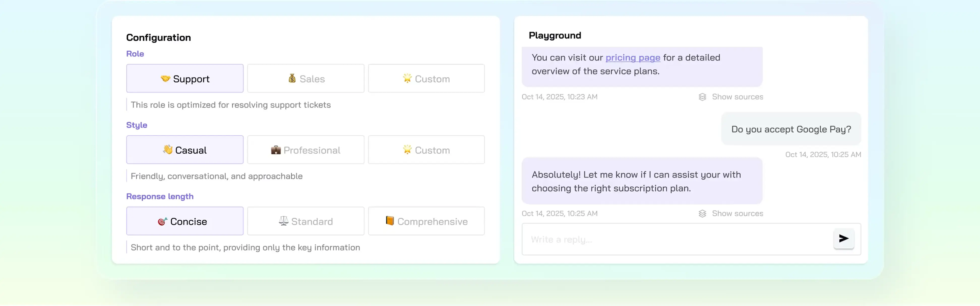Select the Sales role option

click(x=305, y=79)
